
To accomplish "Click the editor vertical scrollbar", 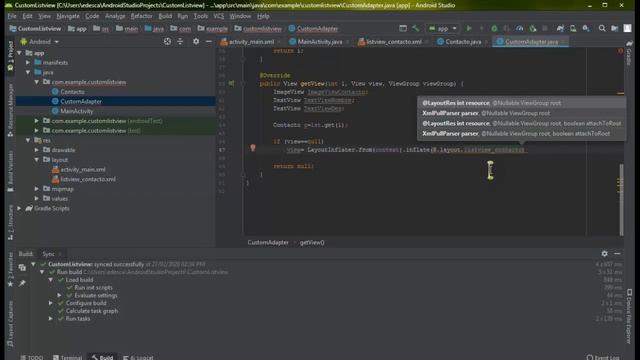I will click(x=621, y=200).
